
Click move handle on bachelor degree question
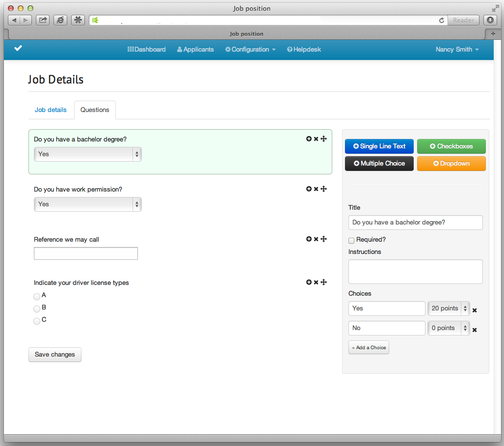324,139
